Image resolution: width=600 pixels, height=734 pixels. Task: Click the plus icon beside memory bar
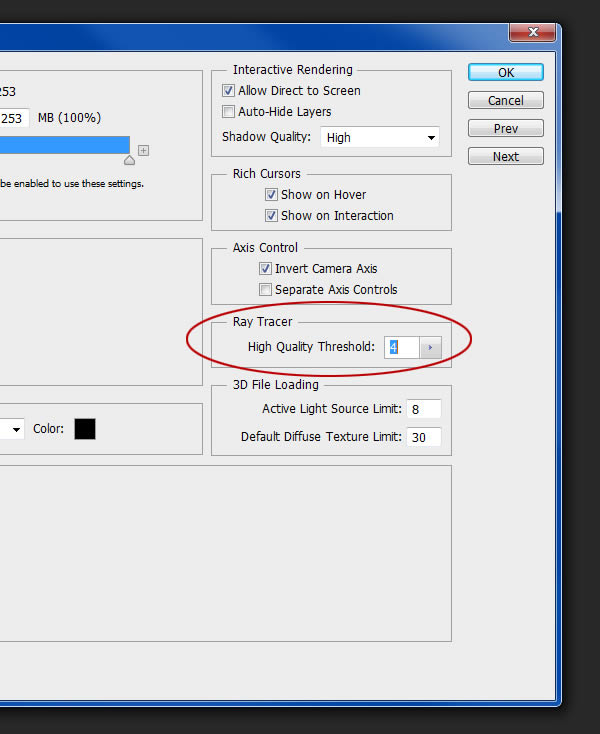click(144, 150)
